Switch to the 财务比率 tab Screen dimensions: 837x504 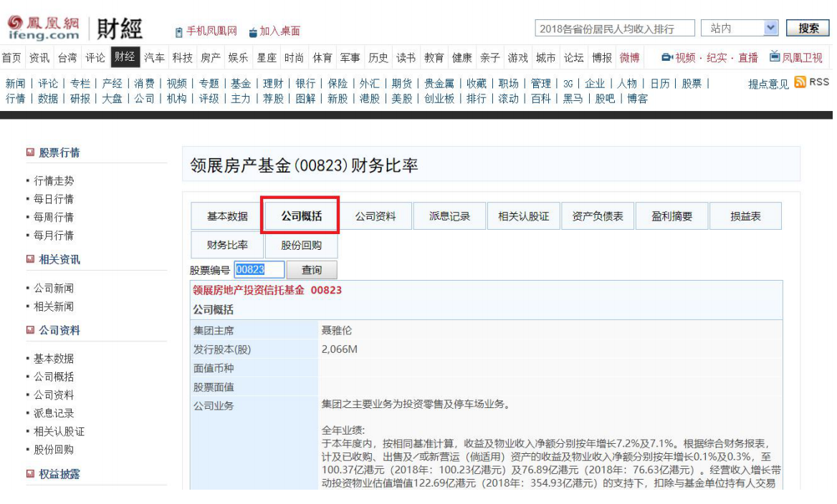point(227,245)
